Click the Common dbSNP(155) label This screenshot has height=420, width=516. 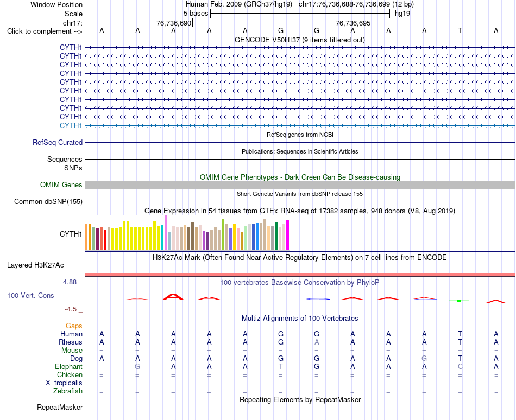point(48,201)
